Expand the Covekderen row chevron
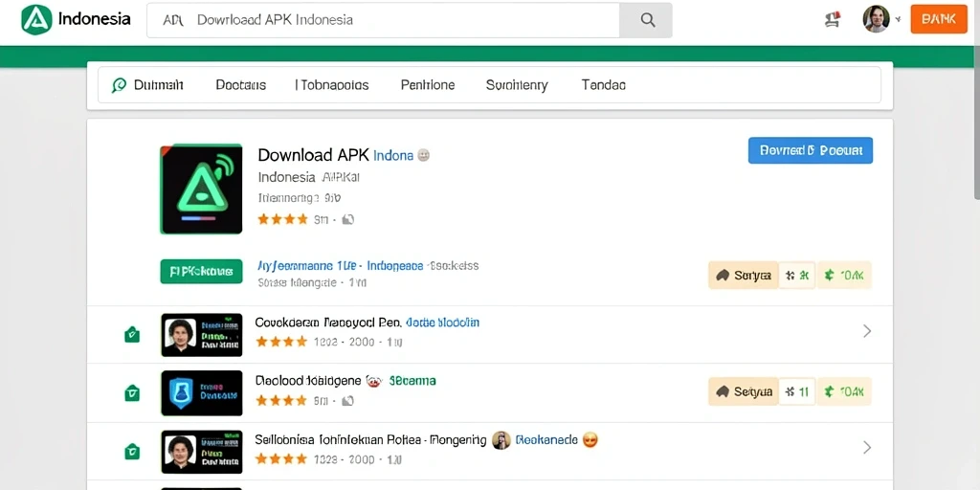This screenshot has height=490, width=980. (867, 331)
